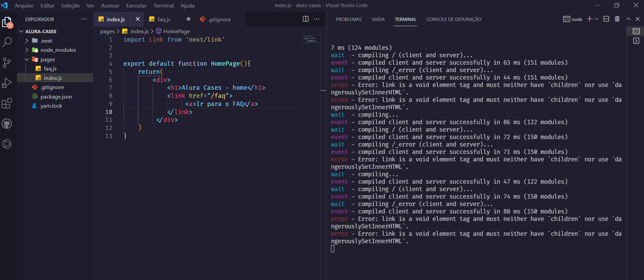Open the GitHub view in activity bar

tap(7, 124)
